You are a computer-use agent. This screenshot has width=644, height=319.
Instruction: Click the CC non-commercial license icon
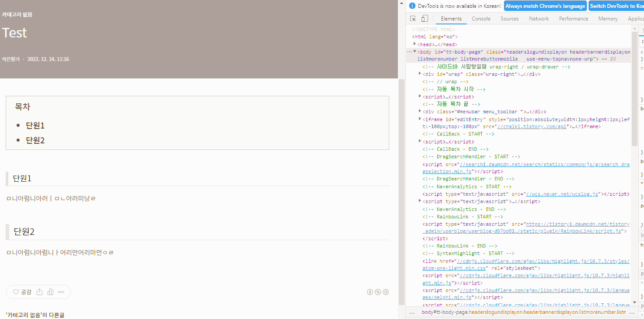[378, 292]
